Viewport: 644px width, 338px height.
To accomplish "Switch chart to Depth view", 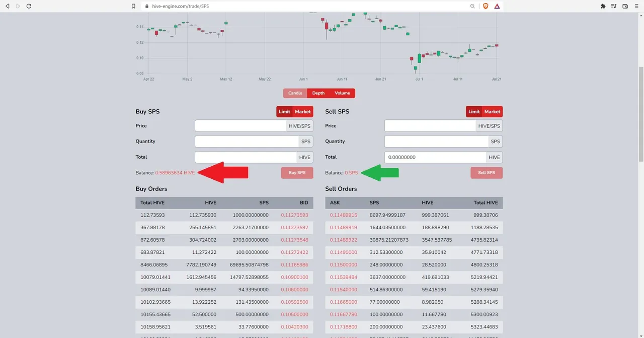I will click(318, 93).
